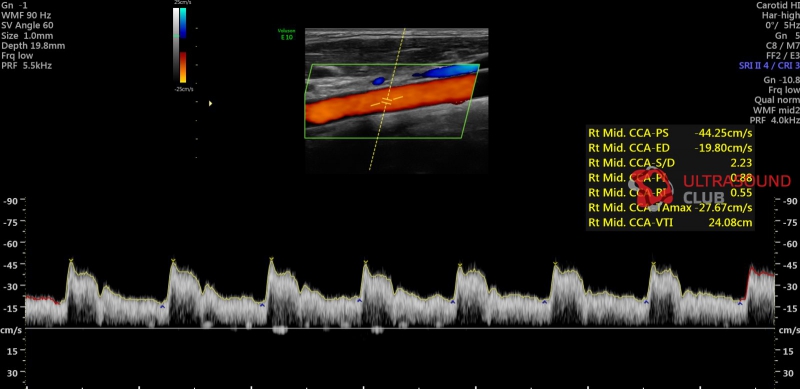This screenshot has height=389, width=800.
Task: Click the yellow focal position arrow
Action: tap(210, 104)
